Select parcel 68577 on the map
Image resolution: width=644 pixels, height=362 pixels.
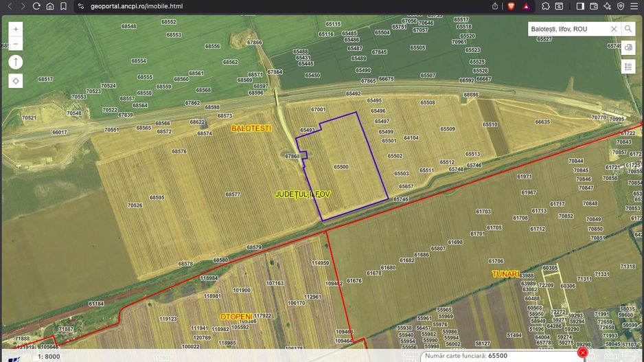pos(233,194)
